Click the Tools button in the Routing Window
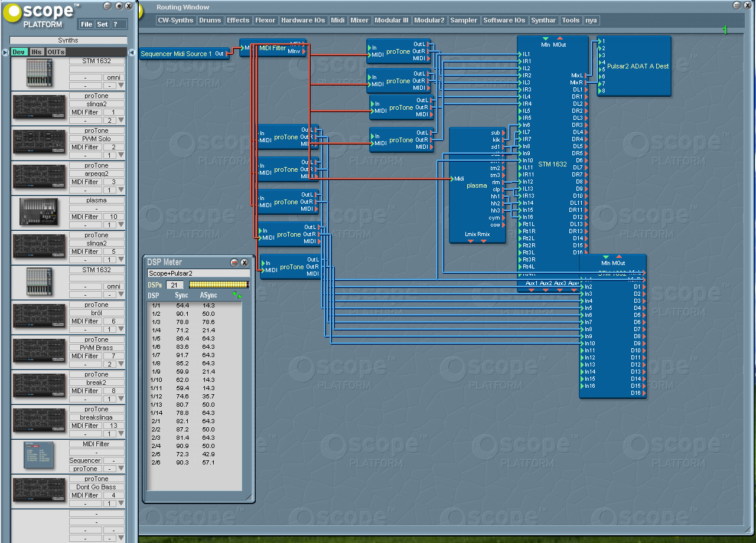 [571, 19]
